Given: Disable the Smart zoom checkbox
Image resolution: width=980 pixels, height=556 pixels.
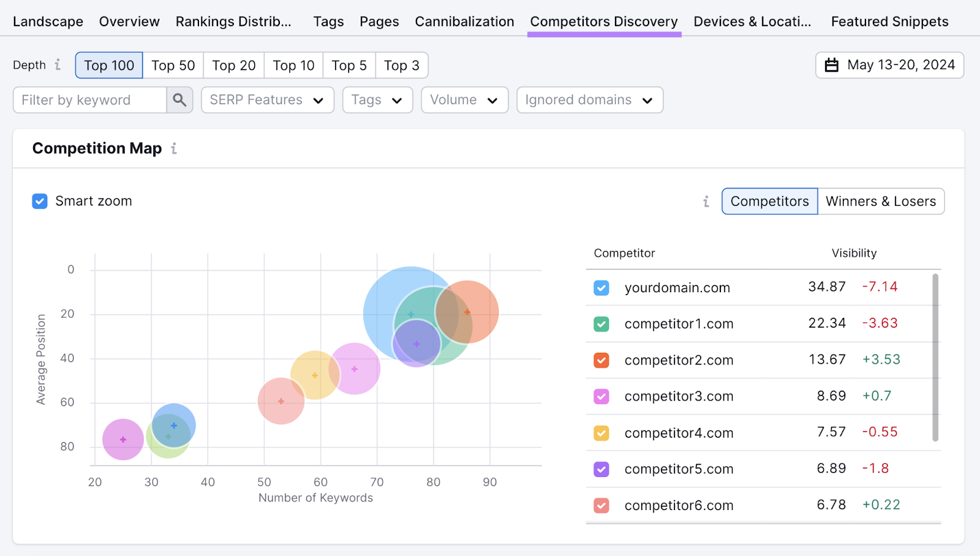Looking at the screenshot, I should 39,201.
